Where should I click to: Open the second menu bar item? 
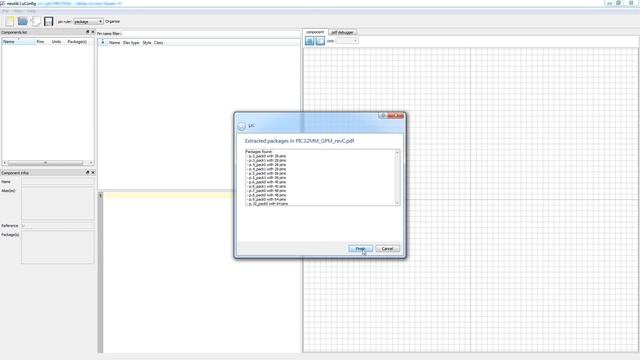click(18, 11)
